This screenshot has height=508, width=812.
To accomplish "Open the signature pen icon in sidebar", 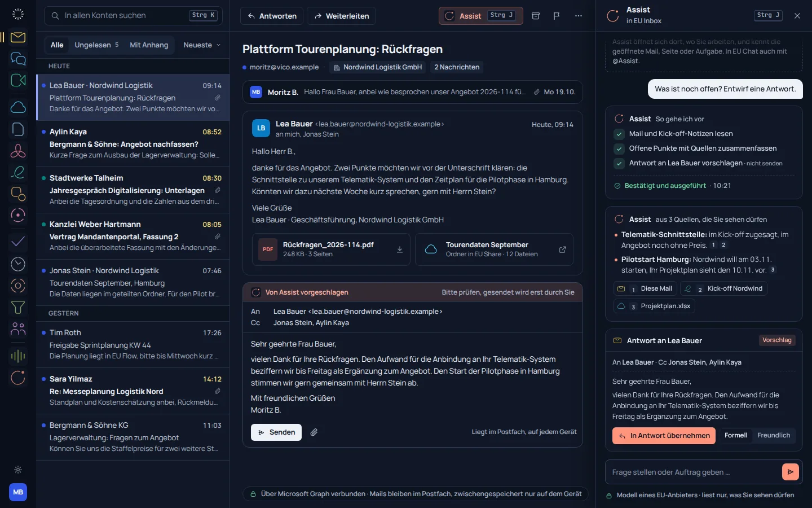I will click(x=18, y=172).
